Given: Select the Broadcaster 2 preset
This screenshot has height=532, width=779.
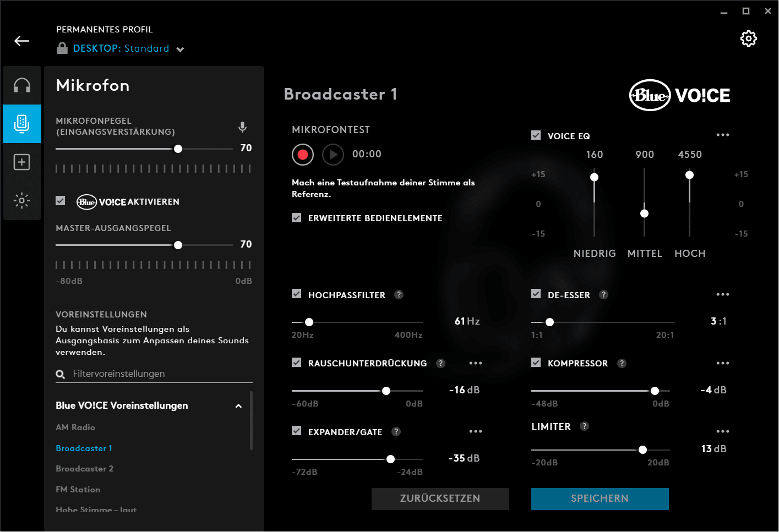Looking at the screenshot, I should coord(84,469).
